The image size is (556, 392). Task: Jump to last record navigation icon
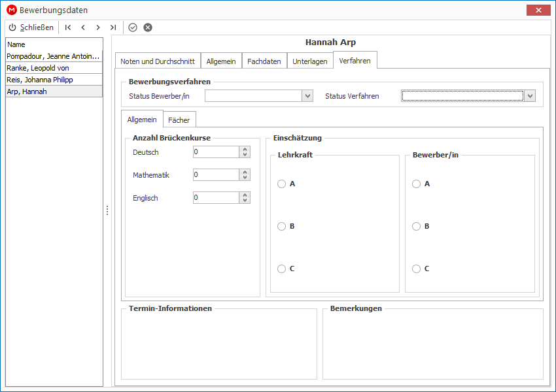point(113,27)
